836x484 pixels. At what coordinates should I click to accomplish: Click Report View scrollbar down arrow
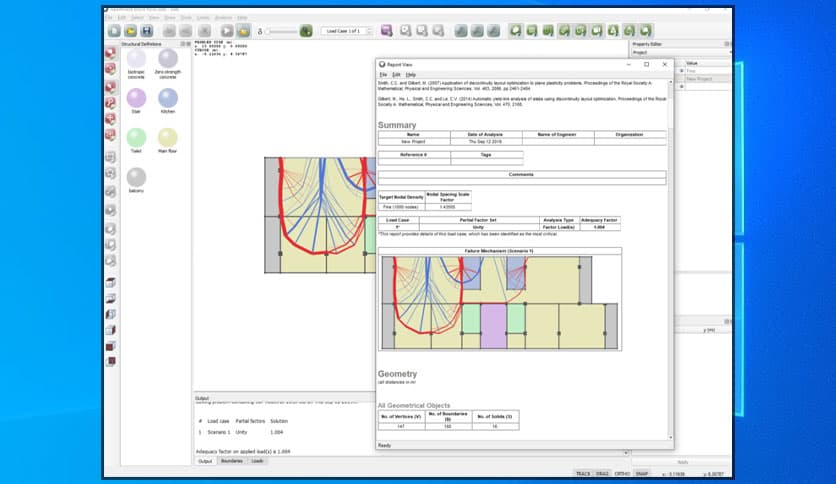(x=670, y=437)
